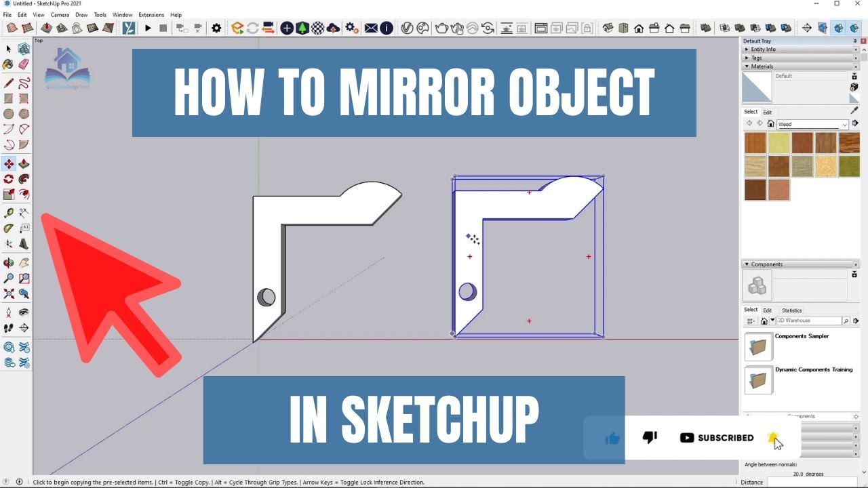This screenshot has width=868, height=488.
Task: Select the Walk footprints tool
Action: tap(9, 328)
